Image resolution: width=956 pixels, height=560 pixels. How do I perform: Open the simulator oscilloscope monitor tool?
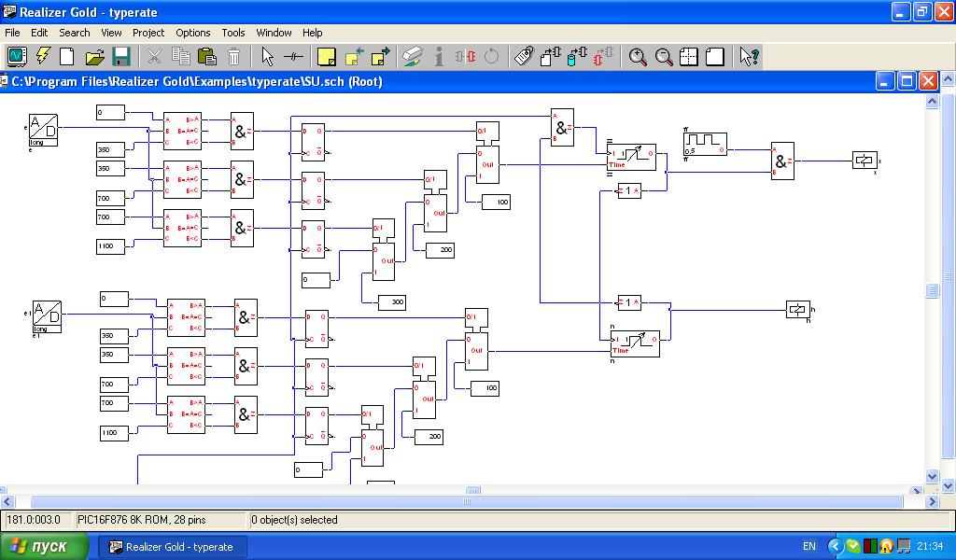[x=17, y=57]
